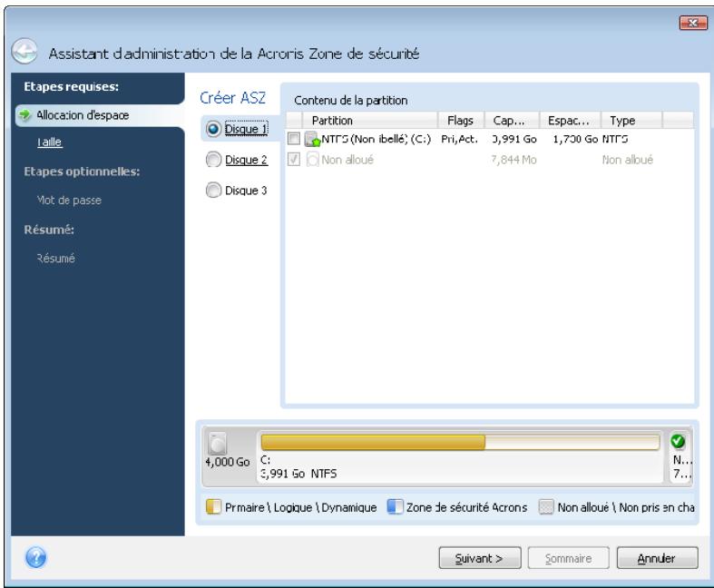Click the Zone de sécurité Acronis legend swatch

click(395, 507)
